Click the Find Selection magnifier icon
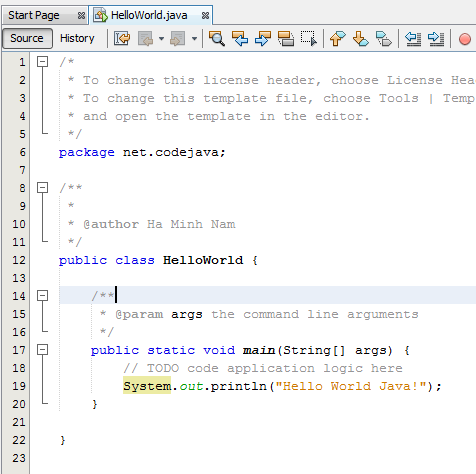Image resolution: width=476 pixels, height=474 pixels. pyautogui.click(x=217, y=38)
